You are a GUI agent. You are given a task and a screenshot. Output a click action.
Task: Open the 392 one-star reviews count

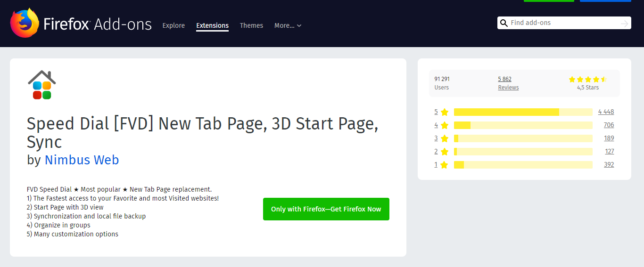[x=609, y=165]
